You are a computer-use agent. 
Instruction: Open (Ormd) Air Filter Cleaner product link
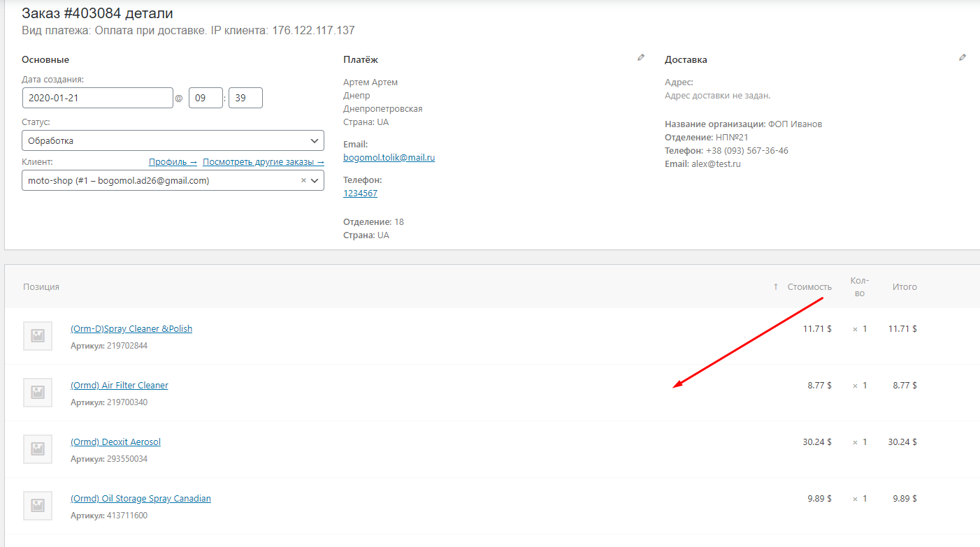(x=120, y=385)
